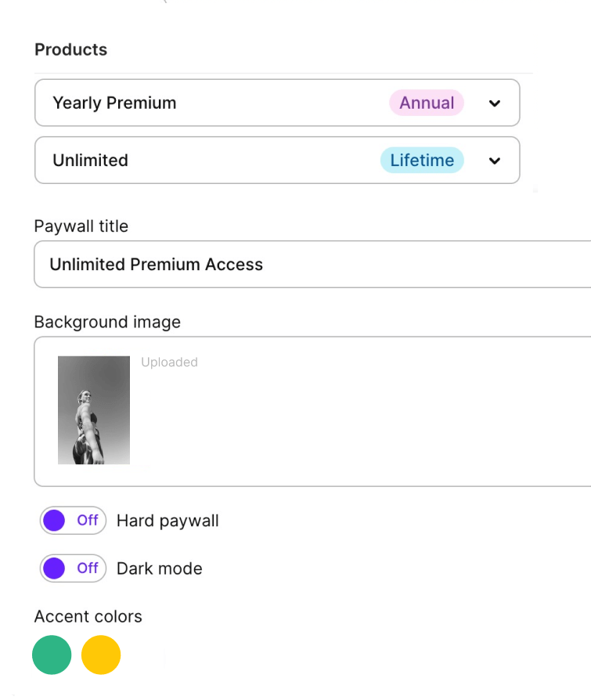The height and width of the screenshot is (700, 591).
Task: Toggle the Hard paywall switch
Action: 73,521
